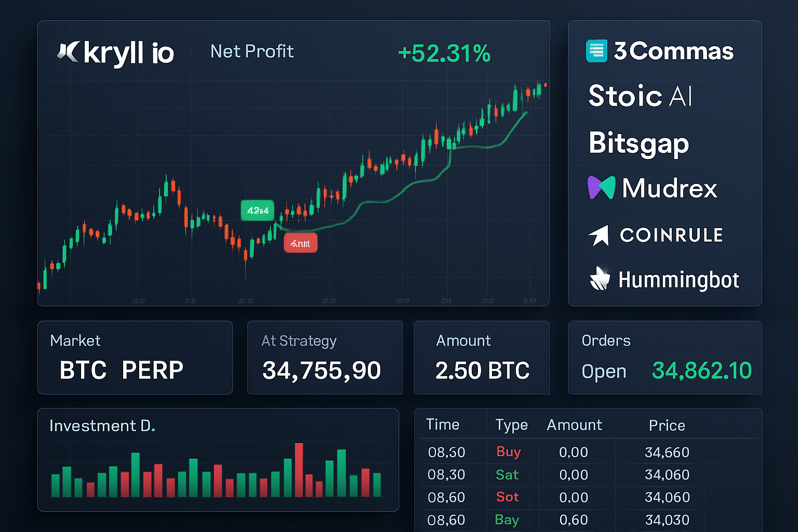Click the Coinrule arrow logo icon
The image size is (798, 532).
[x=599, y=235]
